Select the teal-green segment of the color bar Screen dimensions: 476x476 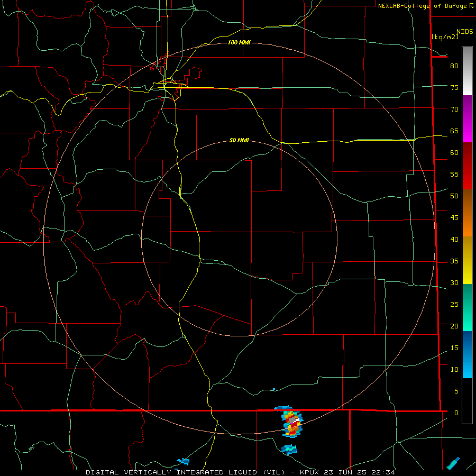coord(467,307)
